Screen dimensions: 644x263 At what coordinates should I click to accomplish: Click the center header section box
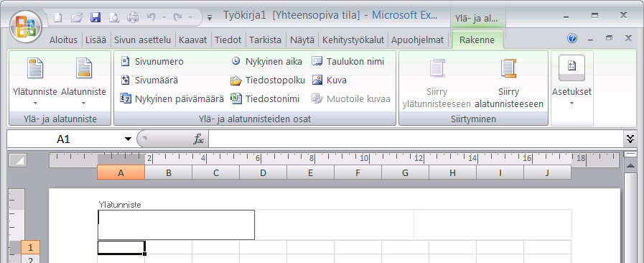(x=335, y=225)
